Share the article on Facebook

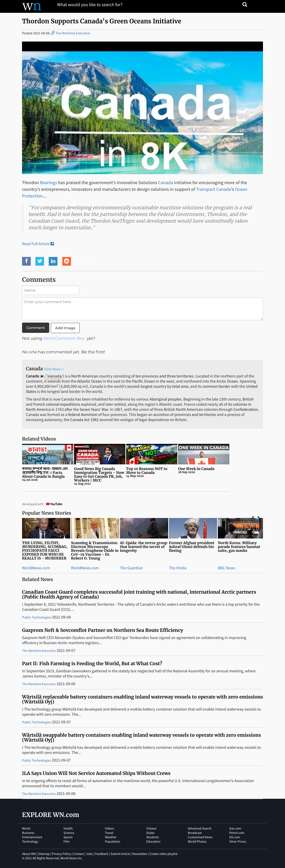click(x=26, y=261)
